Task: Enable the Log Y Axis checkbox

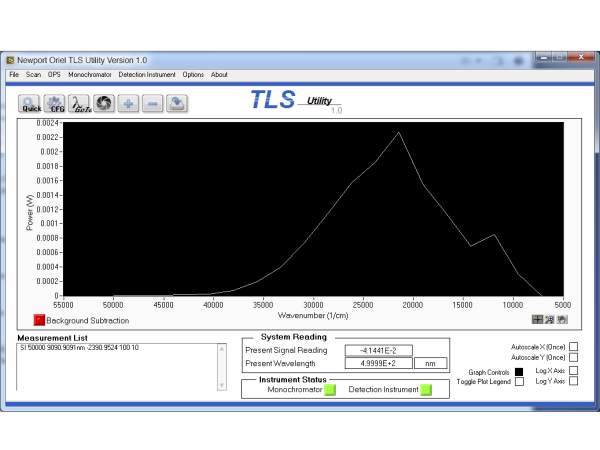Action: (573, 381)
